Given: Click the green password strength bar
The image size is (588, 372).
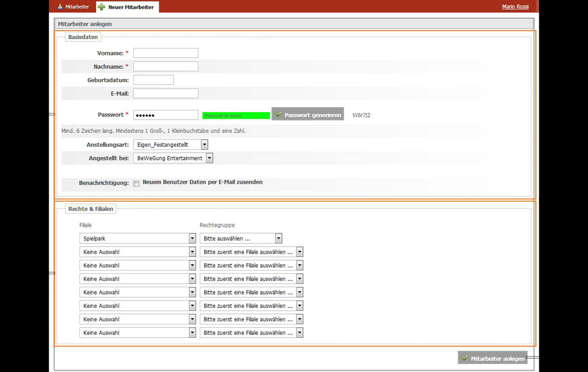Looking at the screenshot, I should [x=236, y=116].
